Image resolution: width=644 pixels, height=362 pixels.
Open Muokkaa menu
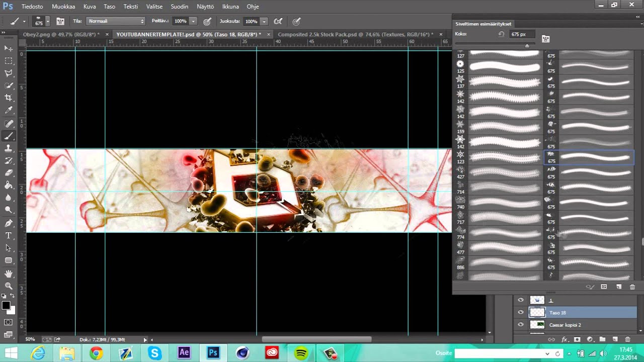(x=63, y=7)
